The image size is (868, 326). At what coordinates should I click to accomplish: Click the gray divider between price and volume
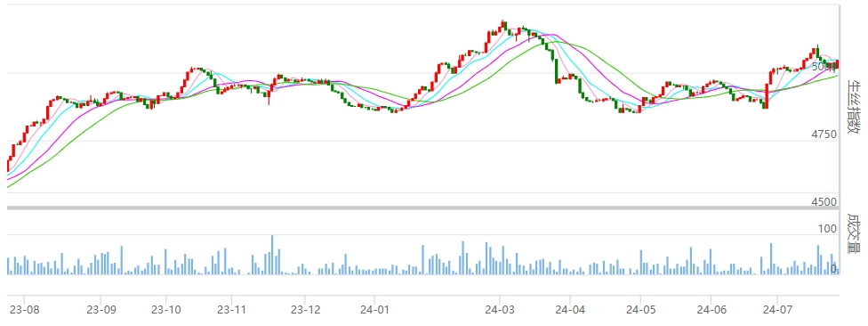pos(423,208)
